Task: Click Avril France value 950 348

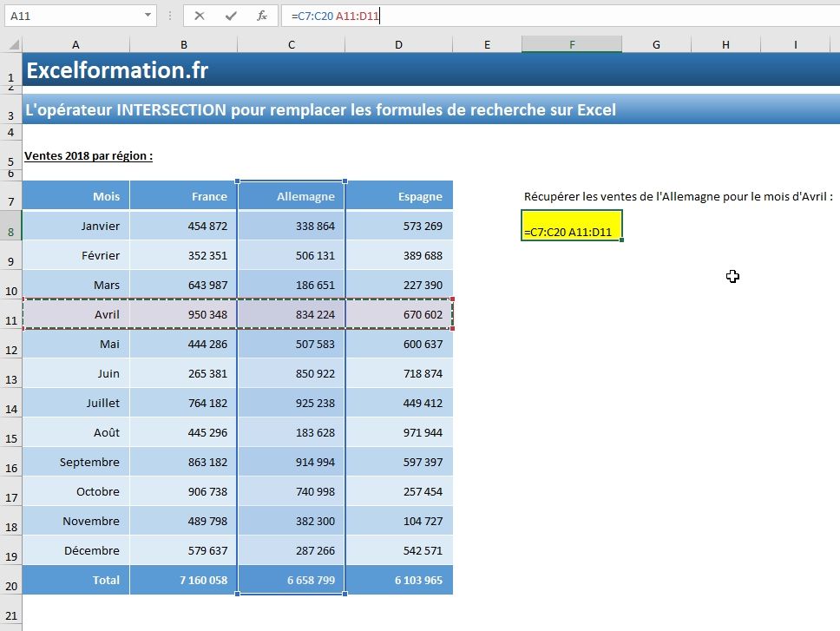Action: pyautogui.click(x=184, y=314)
